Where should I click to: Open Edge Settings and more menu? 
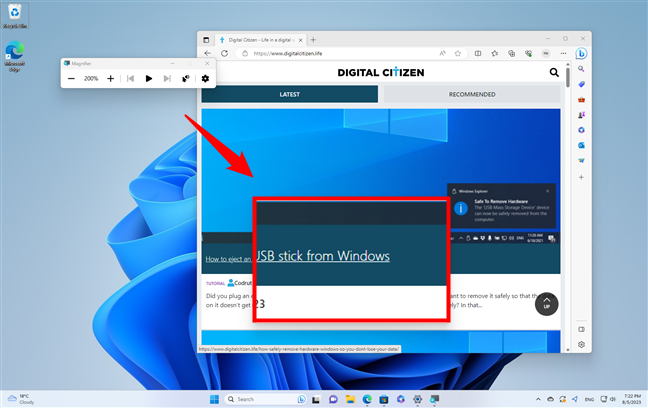click(563, 53)
